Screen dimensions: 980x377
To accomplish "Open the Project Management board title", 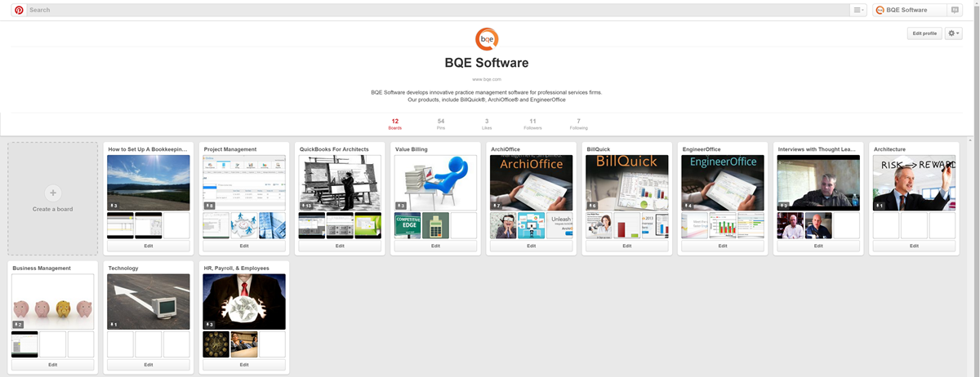I will pyautogui.click(x=230, y=149).
